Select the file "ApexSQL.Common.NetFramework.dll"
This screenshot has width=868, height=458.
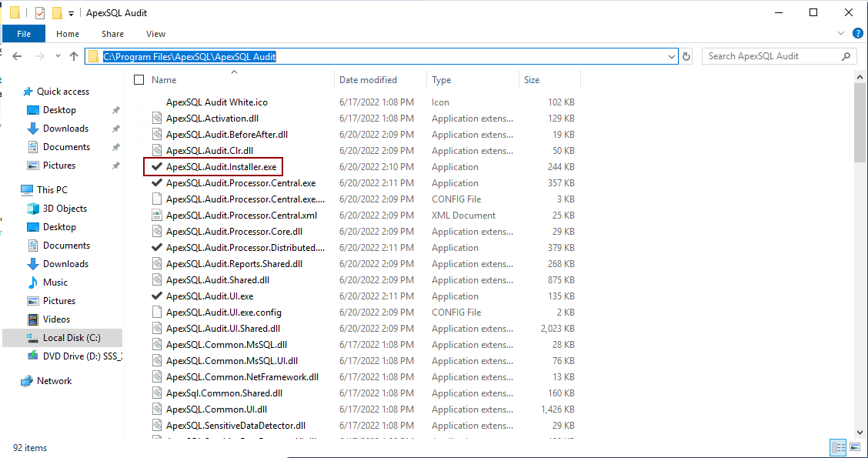pyautogui.click(x=242, y=377)
